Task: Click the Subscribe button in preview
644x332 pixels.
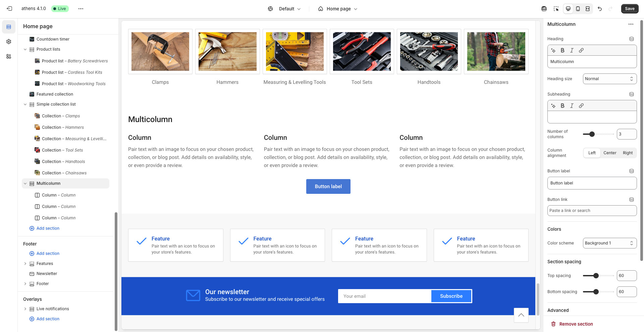Action: [451, 296]
